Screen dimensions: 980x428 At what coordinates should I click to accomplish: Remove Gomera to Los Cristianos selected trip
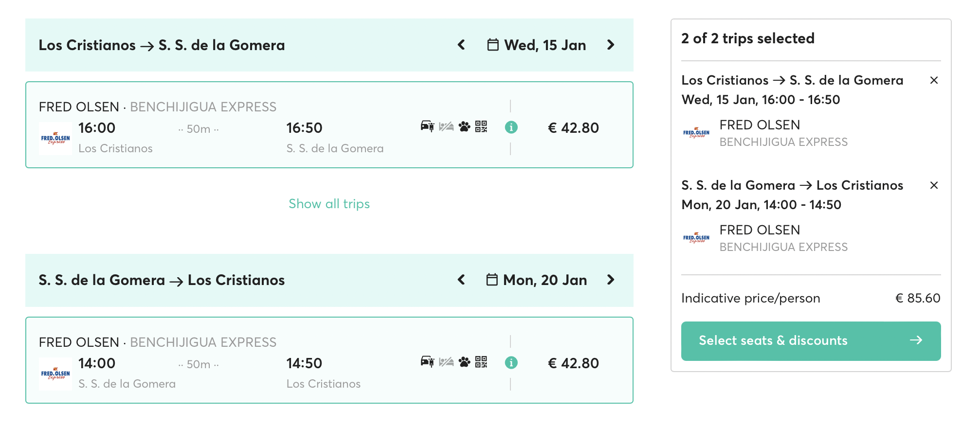click(934, 185)
